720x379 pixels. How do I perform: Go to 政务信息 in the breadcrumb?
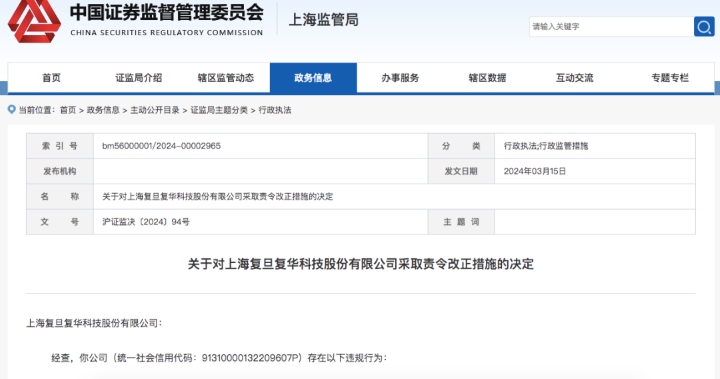[103, 110]
